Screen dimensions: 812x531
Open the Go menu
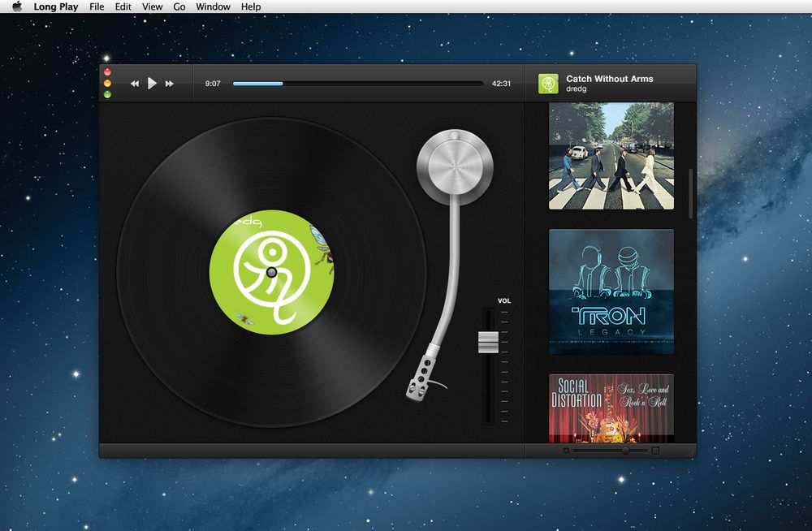click(x=179, y=6)
